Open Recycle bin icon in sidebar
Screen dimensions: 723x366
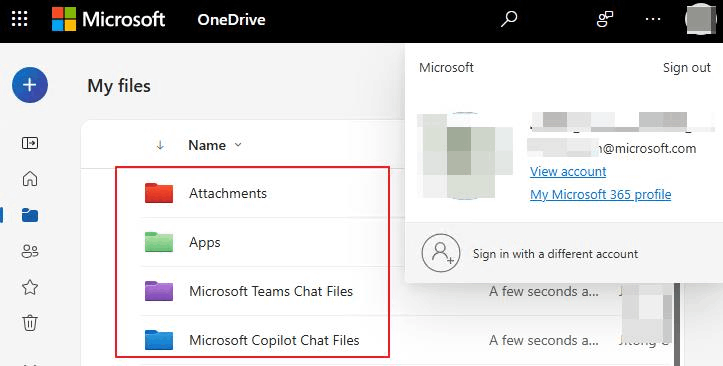pyautogui.click(x=30, y=323)
